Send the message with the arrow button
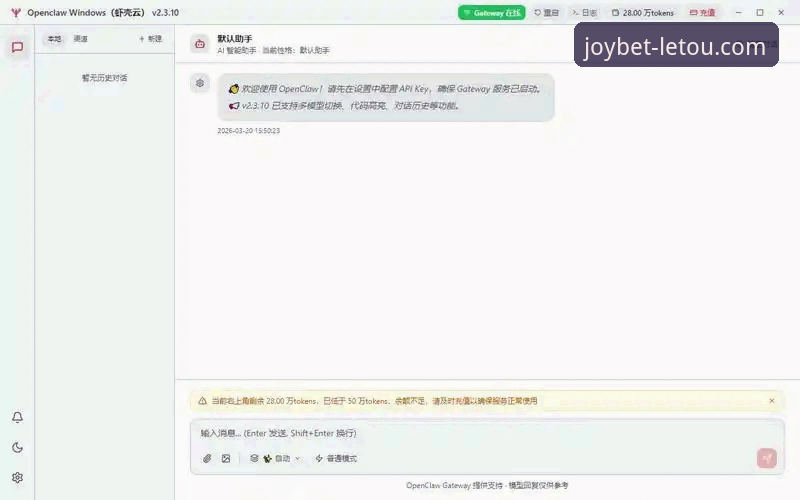The height and width of the screenshot is (500, 800). 767,458
